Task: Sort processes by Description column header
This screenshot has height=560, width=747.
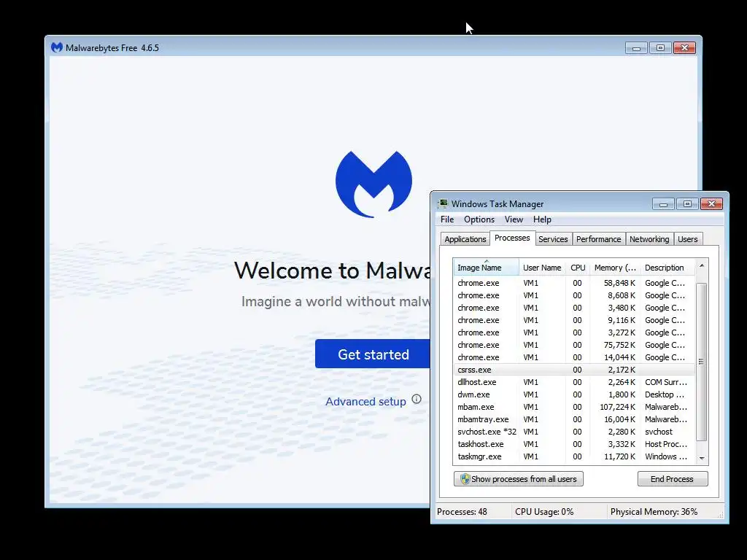Action: coord(667,268)
